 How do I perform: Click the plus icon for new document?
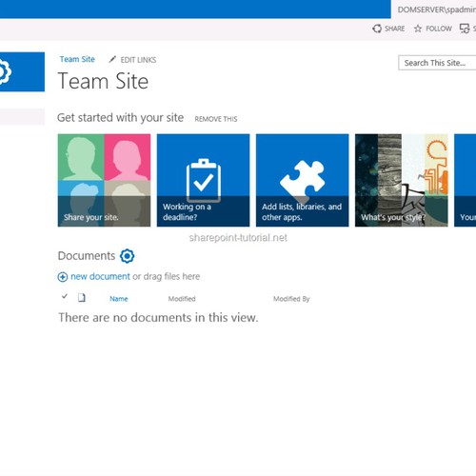(x=63, y=277)
